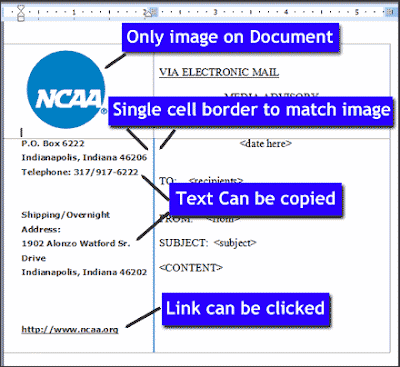Select the NCAA logo image
This screenshot has width=400, height=367.
(66, 89)
